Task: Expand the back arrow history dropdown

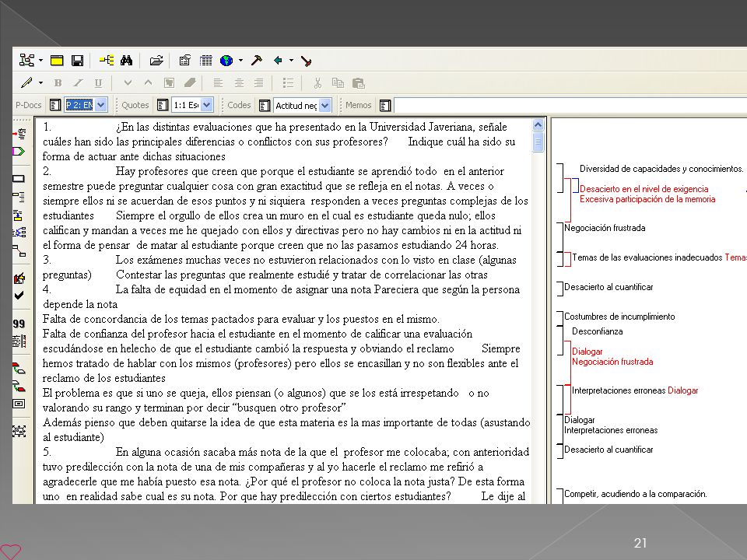Action: [291, 61]
